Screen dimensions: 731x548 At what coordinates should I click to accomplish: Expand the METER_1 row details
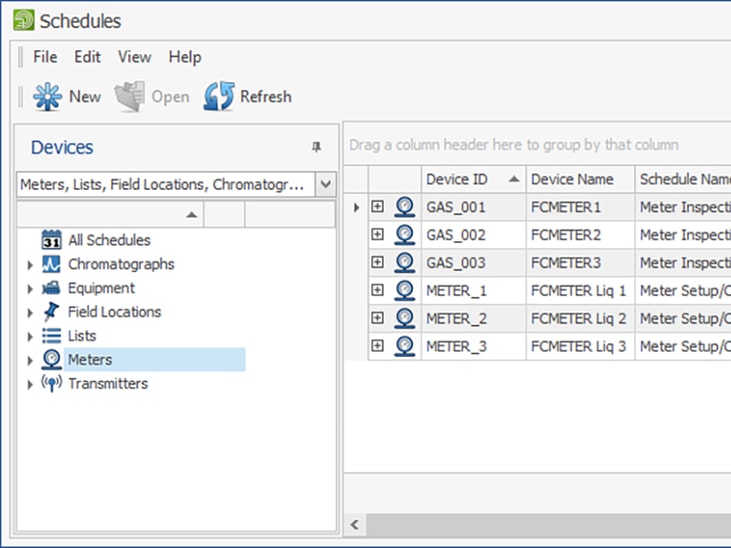coord(377,290)
